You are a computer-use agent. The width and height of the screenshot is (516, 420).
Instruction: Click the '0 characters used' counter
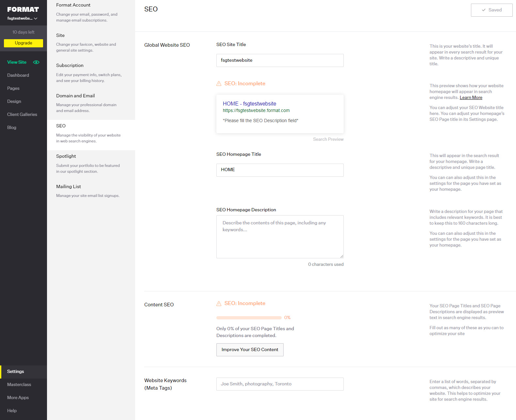(326, 265)
